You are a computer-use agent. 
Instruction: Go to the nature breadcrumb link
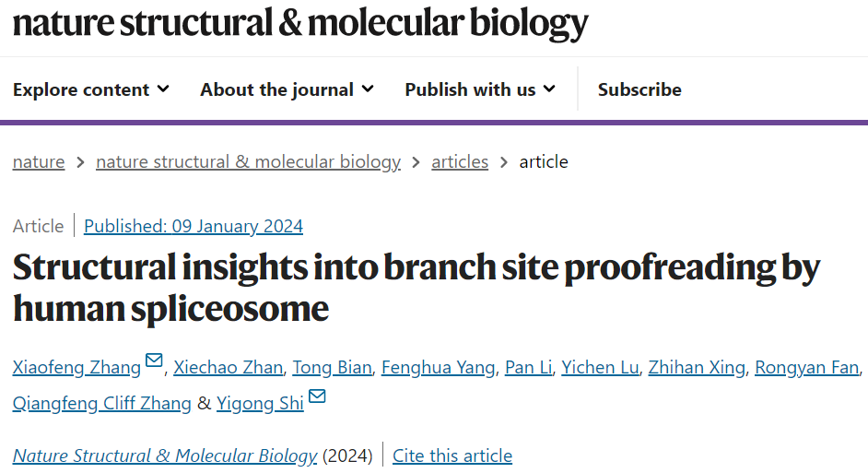click(x=39, y=161)
